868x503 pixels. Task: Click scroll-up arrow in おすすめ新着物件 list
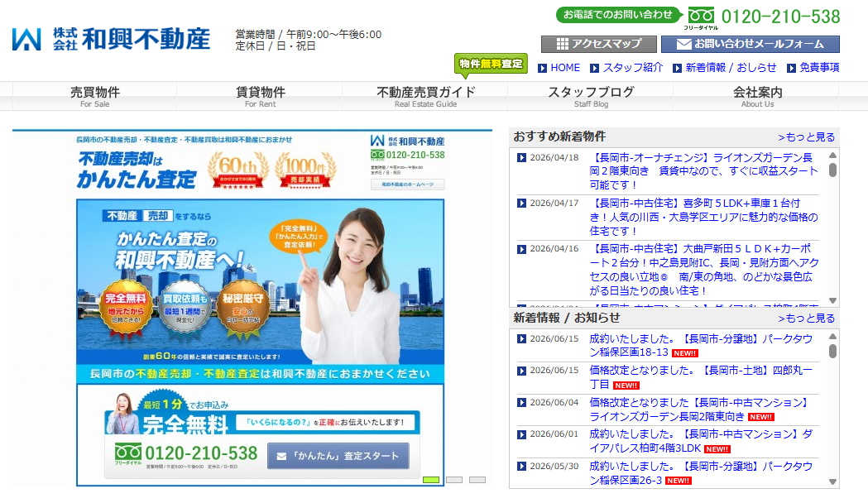coord(832,156)
